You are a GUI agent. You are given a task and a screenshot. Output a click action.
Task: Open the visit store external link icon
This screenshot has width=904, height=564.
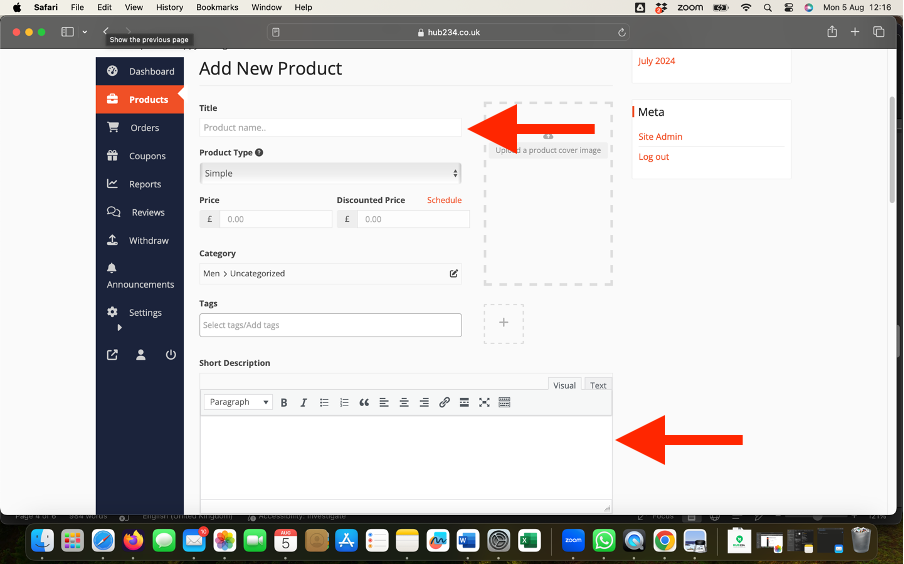(x=112, y=355)
